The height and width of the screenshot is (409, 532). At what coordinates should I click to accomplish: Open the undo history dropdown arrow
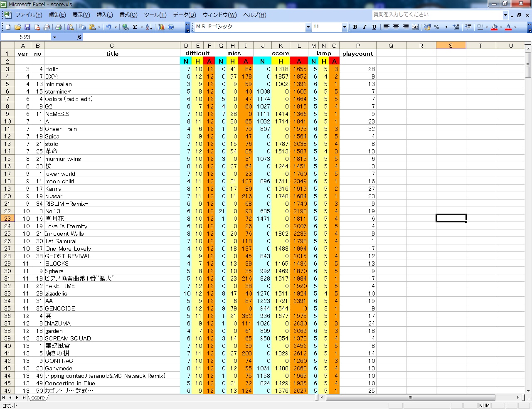tap(115, 27)
